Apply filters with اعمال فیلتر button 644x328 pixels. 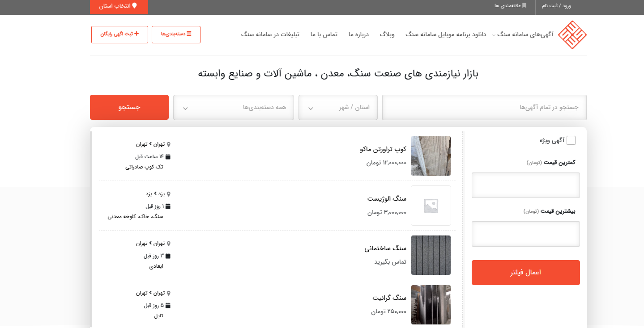(525, 273)
